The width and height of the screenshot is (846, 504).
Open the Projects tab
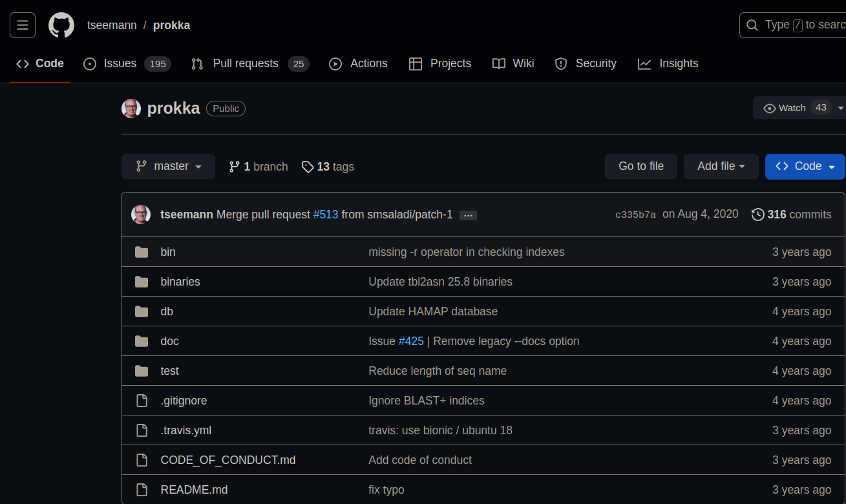440,63
